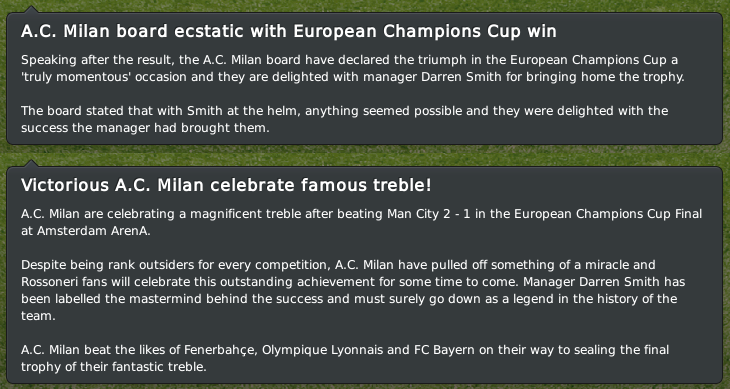
Task: Click 'Manager Darren Smith' in the treble article
Action: point(590,282)
